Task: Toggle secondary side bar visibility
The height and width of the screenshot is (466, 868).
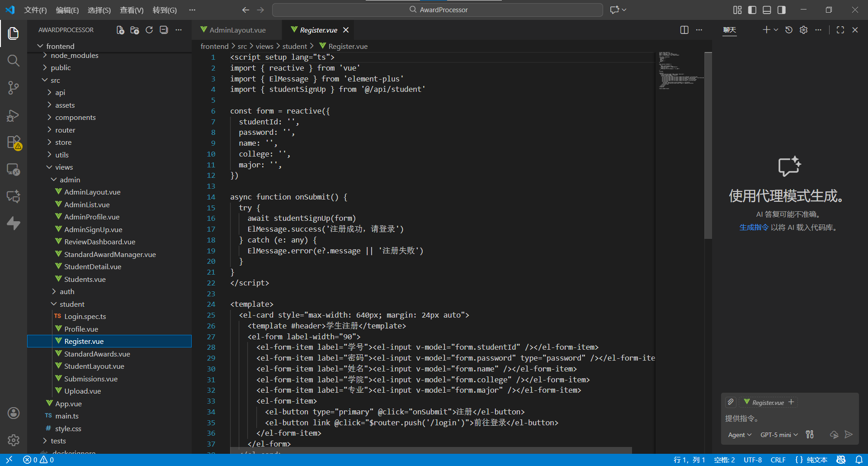Action: (781, 10)
